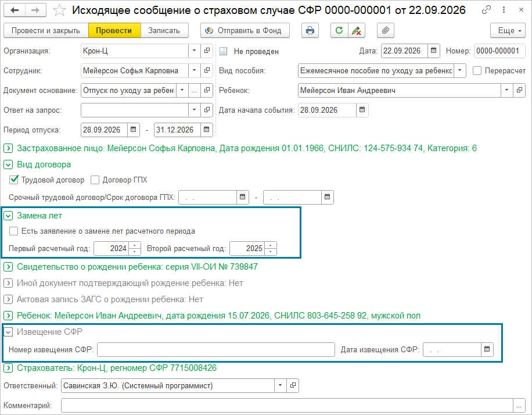Open the Организация dropdown list
Viewport: 532px width, 415px height.
[x=194, y=51]
